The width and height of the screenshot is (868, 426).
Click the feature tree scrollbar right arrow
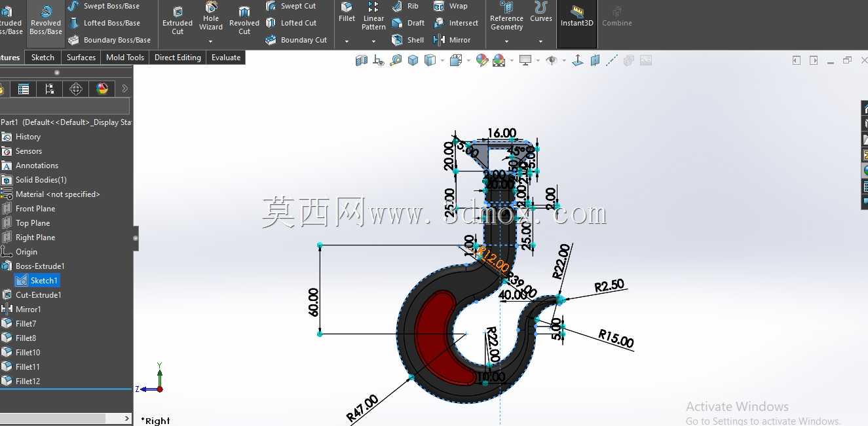point(127,418)
